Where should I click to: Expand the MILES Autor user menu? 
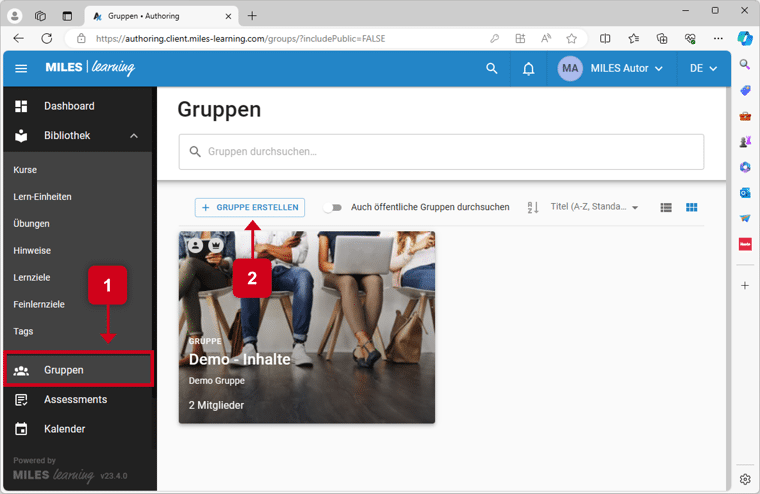(626, 69)
